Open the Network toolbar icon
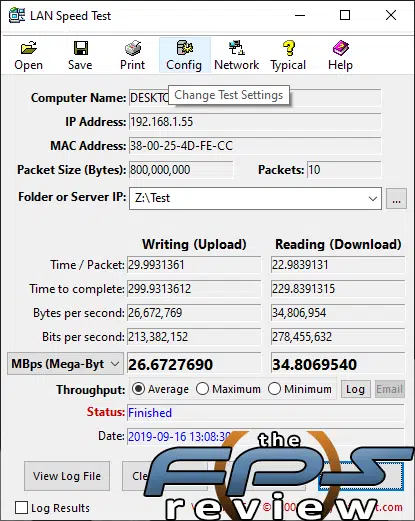Viewport: 415px width, 521px height. (x=237, y=55)
